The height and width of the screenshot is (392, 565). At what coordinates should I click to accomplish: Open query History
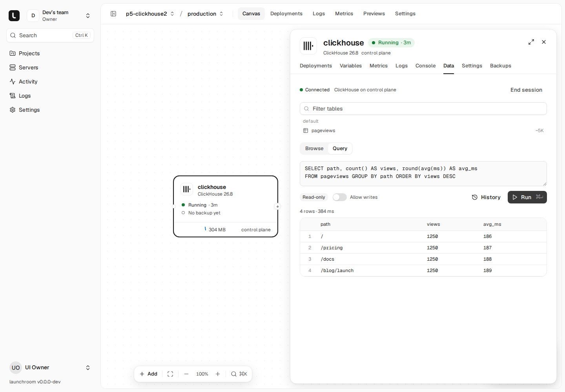tap(486, 197)
